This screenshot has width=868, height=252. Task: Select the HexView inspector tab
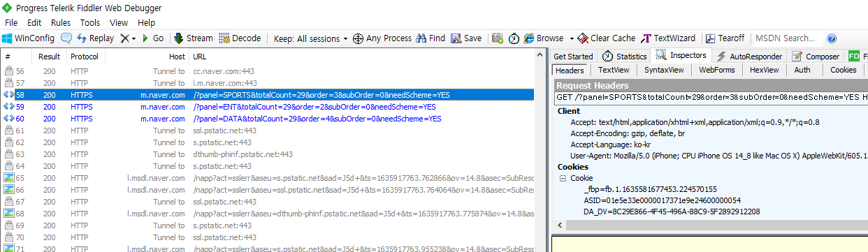tap(764, 70)
